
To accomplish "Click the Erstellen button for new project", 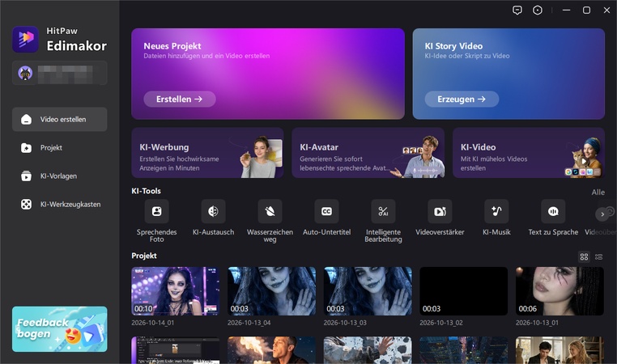I will pyautogui.click(x=180, y=99).
